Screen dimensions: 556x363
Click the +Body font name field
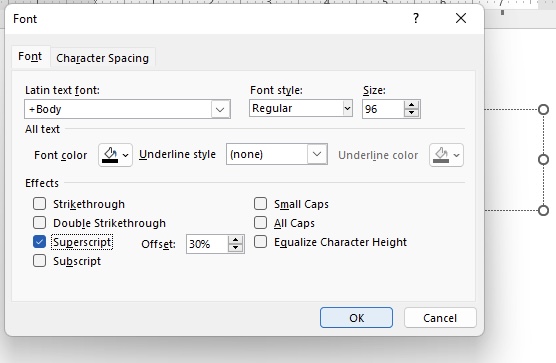coord(118,109)
